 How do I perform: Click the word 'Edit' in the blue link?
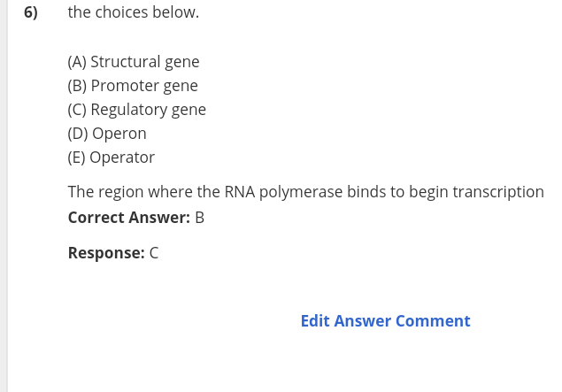click(x=315, y=320)
